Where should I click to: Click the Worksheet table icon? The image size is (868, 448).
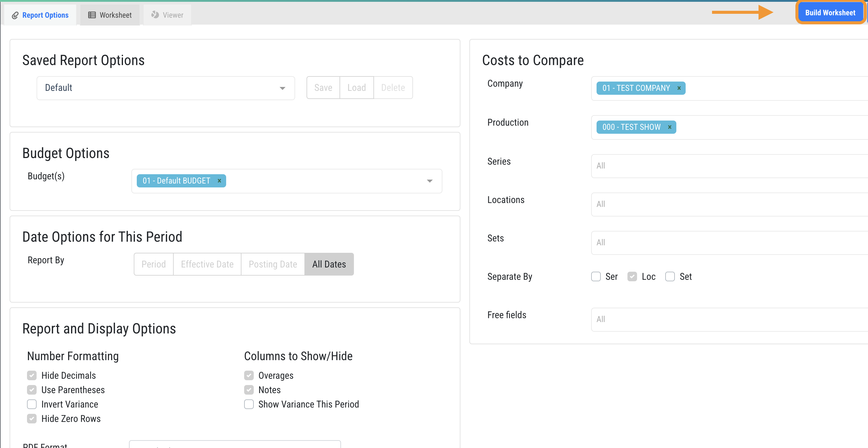click(92, 15)
